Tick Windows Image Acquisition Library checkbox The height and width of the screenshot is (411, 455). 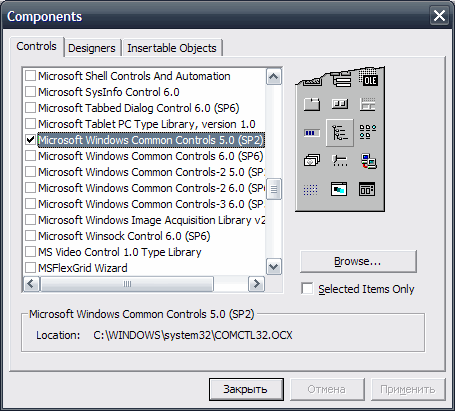click(x=30, y=220)
